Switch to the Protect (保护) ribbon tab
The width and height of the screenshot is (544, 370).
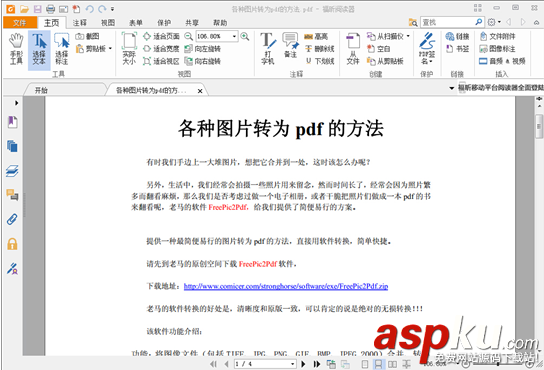[x=164, y=23]
